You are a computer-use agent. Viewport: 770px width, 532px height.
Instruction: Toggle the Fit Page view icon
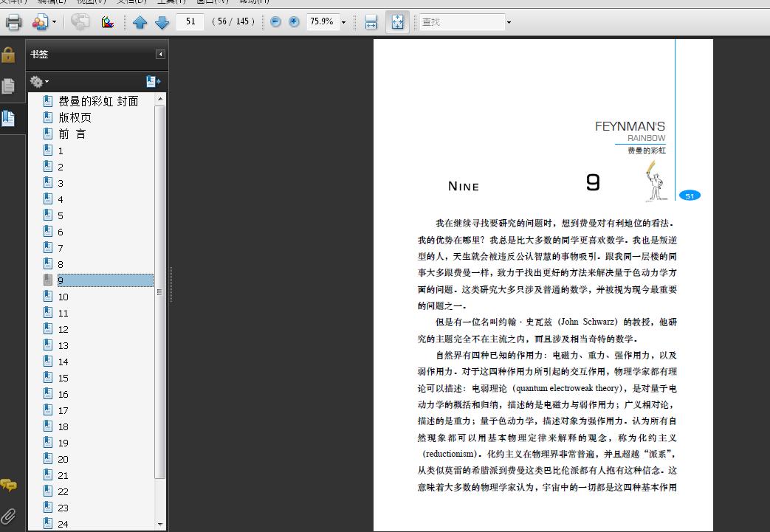(397, 22)
